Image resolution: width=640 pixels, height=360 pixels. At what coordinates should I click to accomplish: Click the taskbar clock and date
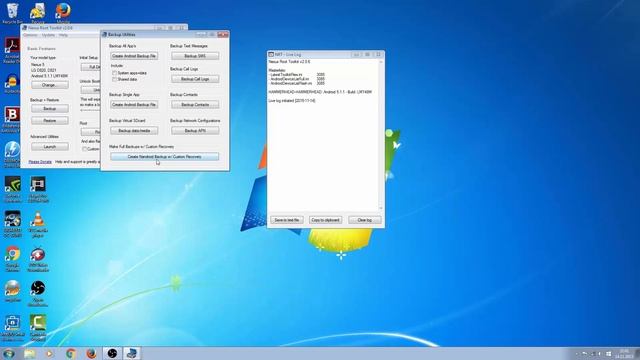tap(624, 354)
